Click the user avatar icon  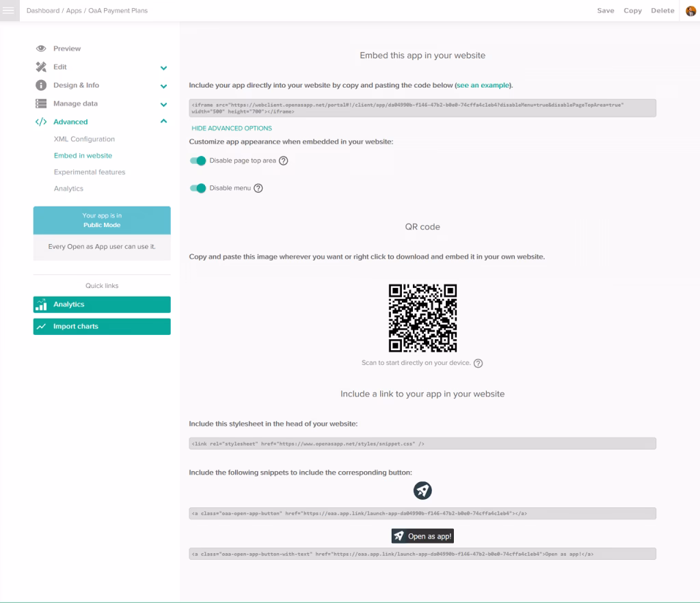(690, 11)
